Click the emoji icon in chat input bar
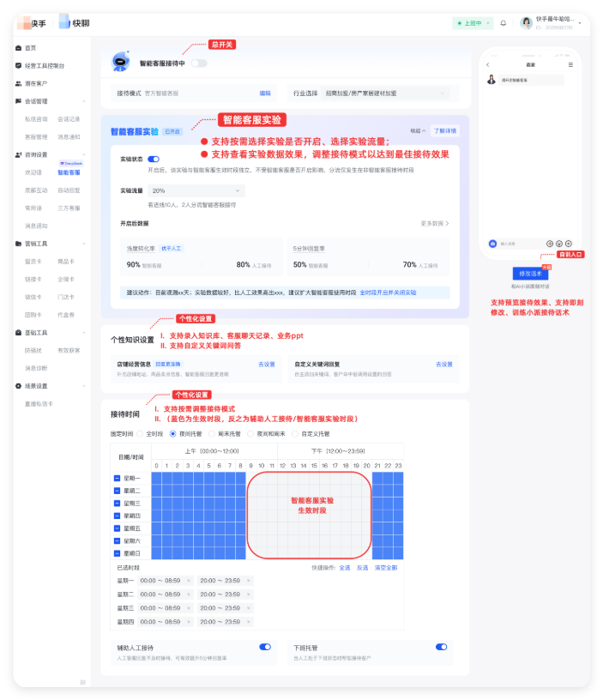This screenshot has height=700, width=603. [x=559, y=244]
